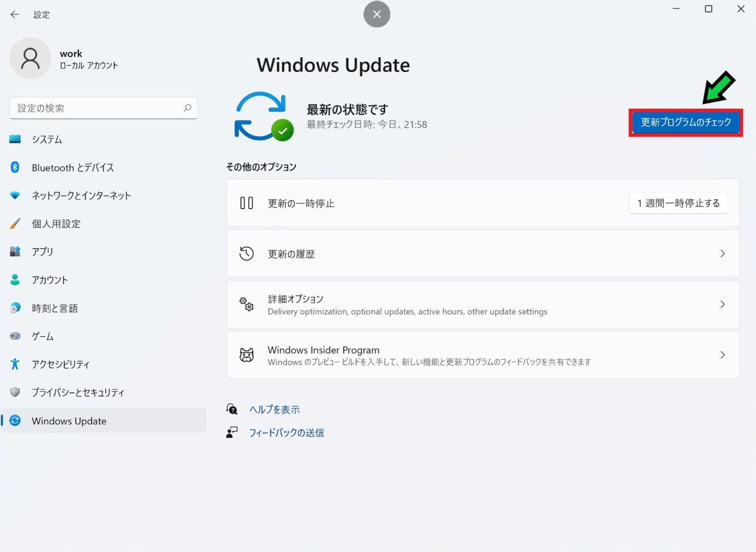Click the Windows Update sidebar icon
This screenshot has width=756, height=552.
[15, 420]
